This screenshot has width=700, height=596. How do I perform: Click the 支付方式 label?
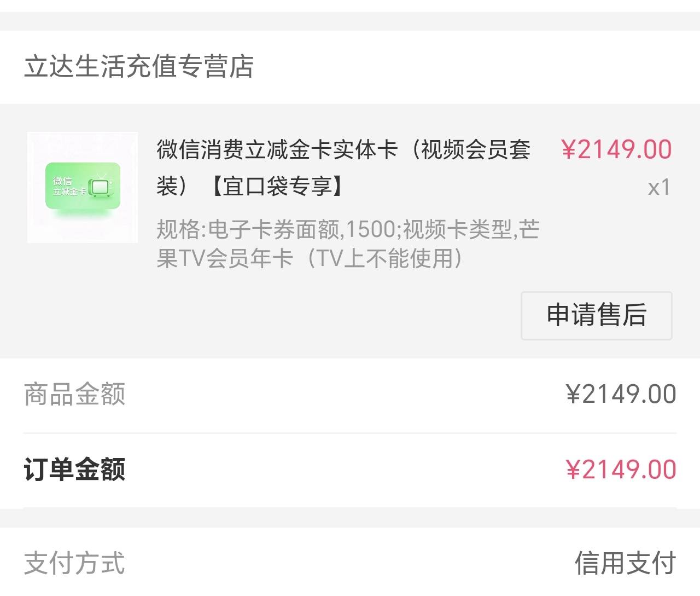click(75, 563)
